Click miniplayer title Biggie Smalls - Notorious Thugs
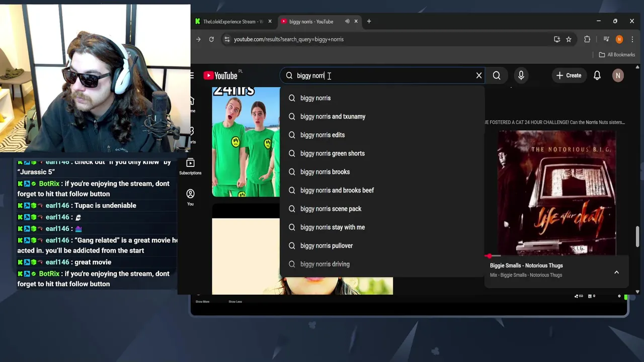The image size is (644, 362). pyautogui.click(x=526, y=265)
